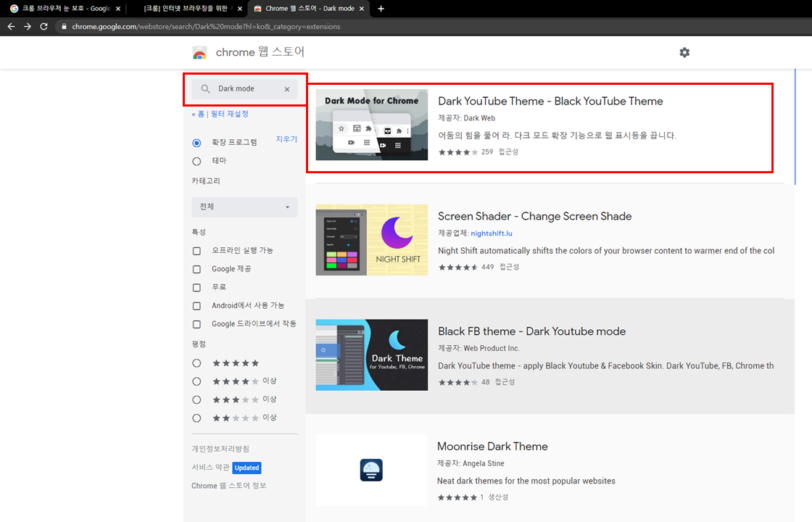Open Dark YouTube Theme - Black YouTube Theme
Viewport: 812px width, 522px height.
click(550, 101)
